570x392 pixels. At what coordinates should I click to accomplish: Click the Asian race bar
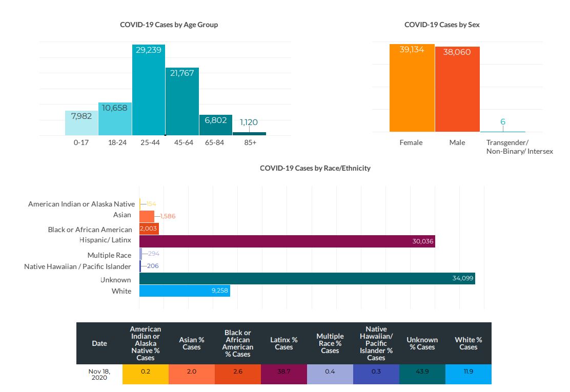[147, 216]
